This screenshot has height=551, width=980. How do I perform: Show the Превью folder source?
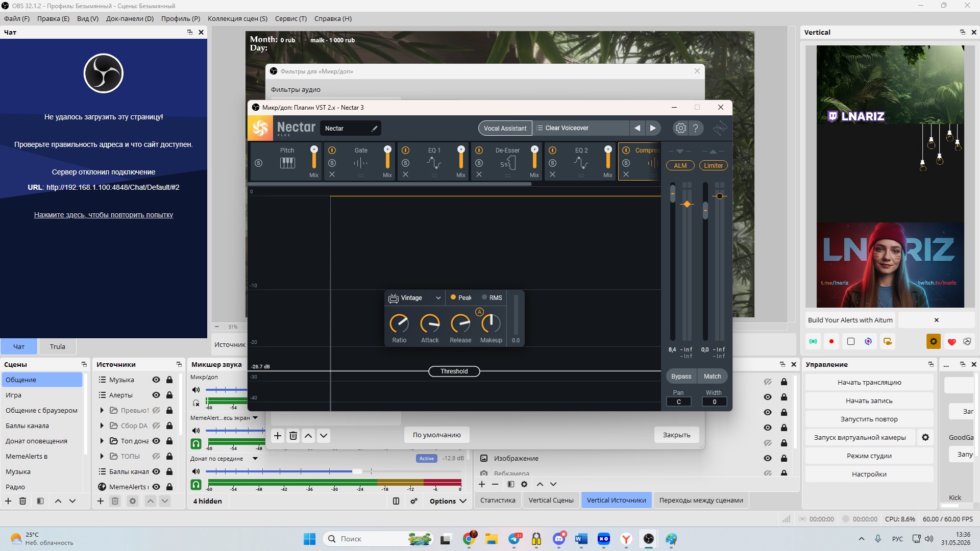coord(156,410)
